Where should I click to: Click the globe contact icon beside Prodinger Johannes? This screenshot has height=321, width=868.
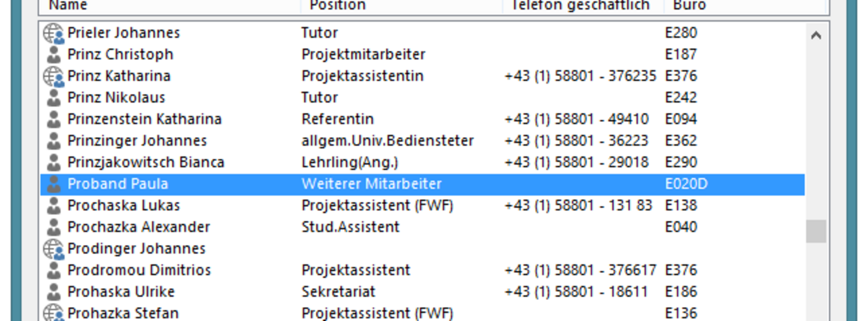(x=54, y=249)
